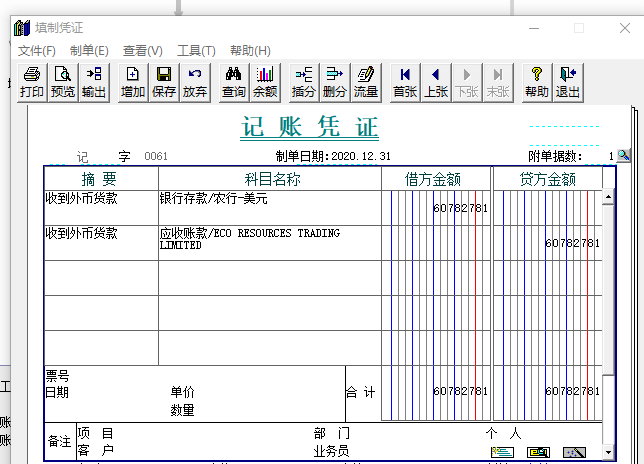Click the rightmost icon below 个人 field
Screen dimensions: 644x464
574,452
